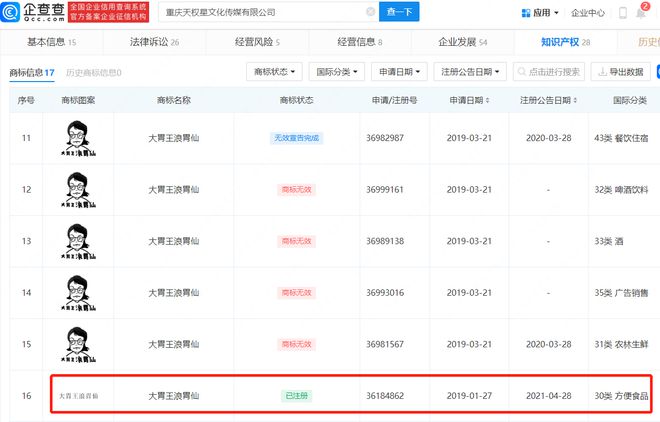Click registration number 36989138

point(385,241)
